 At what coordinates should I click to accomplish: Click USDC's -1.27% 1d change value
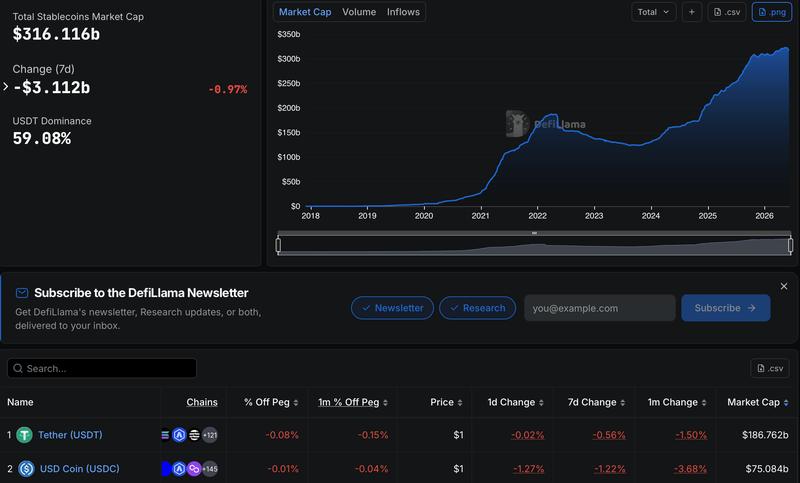point(528,468)
